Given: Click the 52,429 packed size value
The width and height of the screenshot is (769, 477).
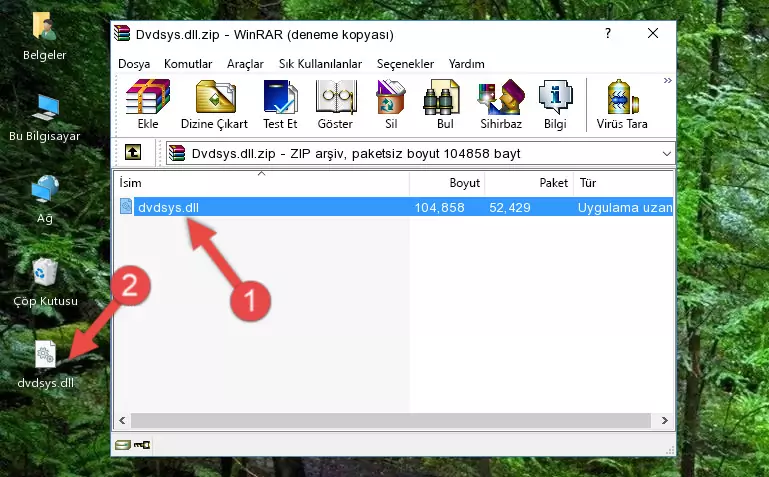Looking at the screenshot, I should pos(510,207).
